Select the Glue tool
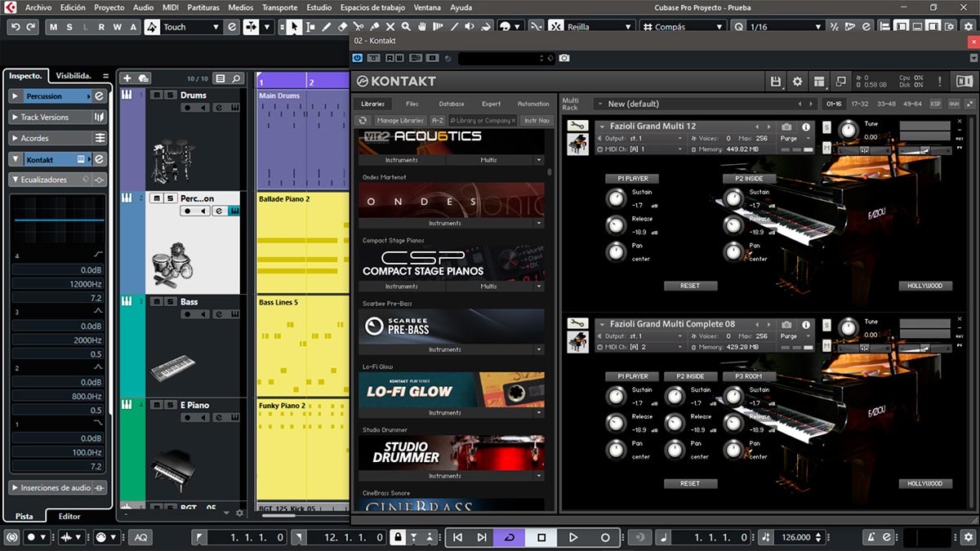Image resolution: width=980 pixels, height=551 pixels. tap(375, 27)
